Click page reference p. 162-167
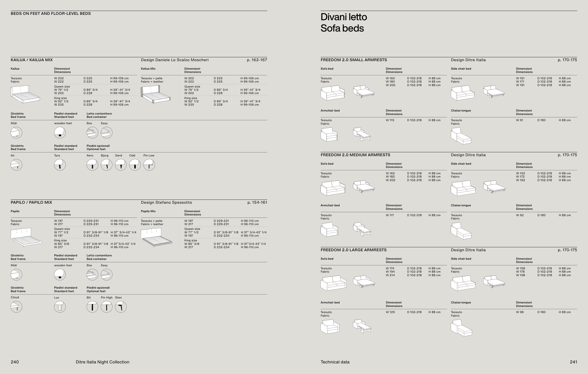588x374 pixels. point(257,60)
